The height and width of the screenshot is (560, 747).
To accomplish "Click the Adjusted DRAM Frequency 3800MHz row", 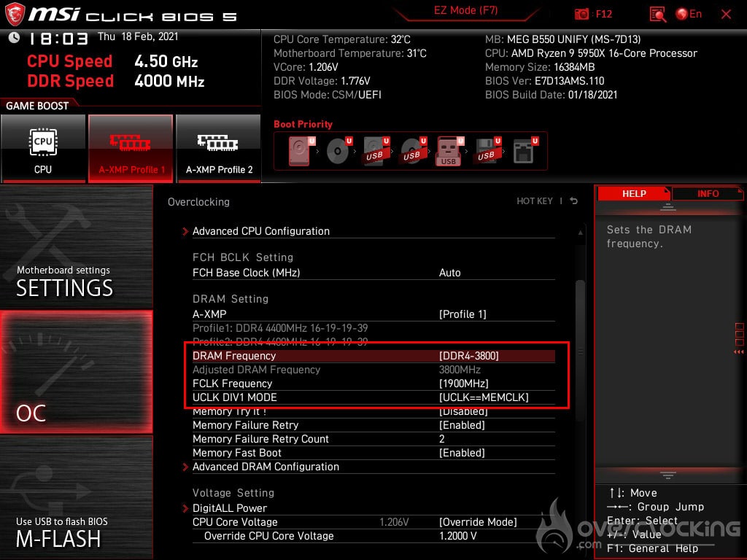I will [x=373, y=370].
